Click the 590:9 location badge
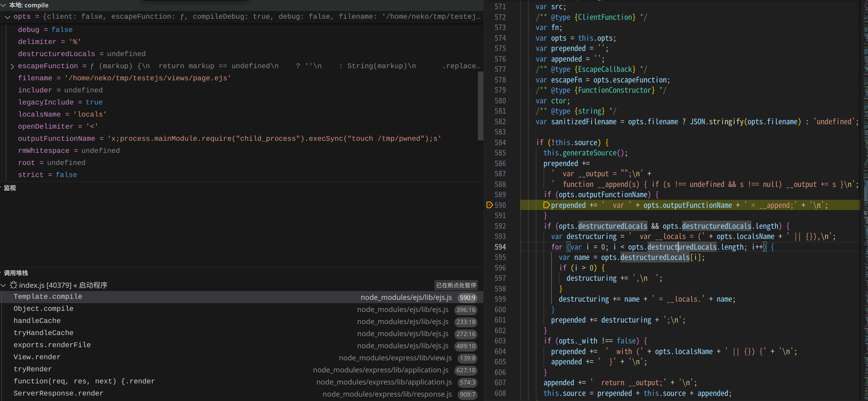The image size is (868, 401). point(467,298)
